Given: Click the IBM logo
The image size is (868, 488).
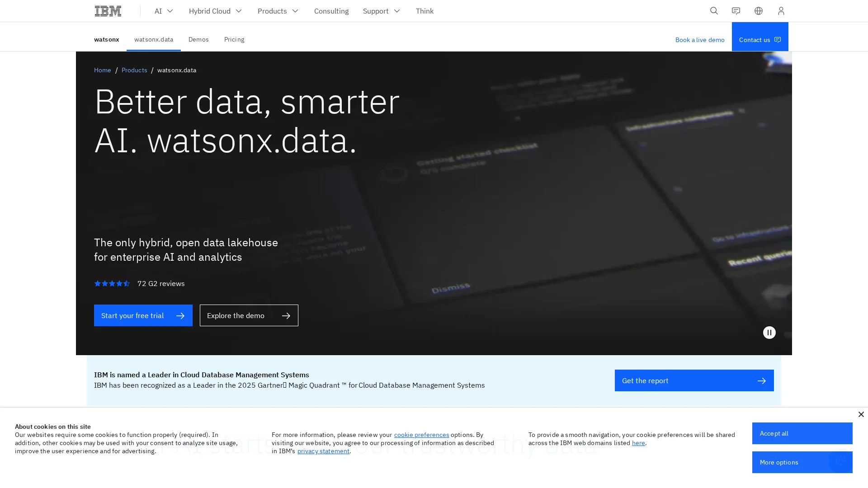Looking at the screenshot, I should (x=108, y=11).
